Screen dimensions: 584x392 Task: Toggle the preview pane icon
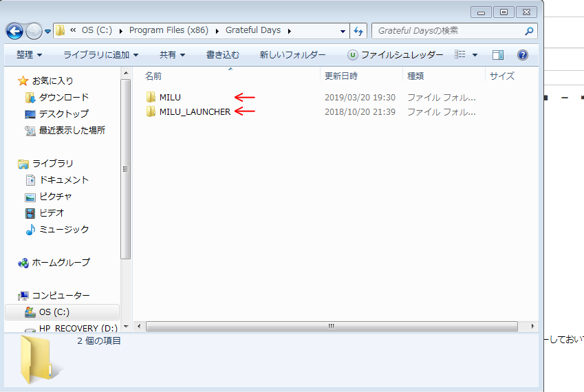[x=498, y=55]
